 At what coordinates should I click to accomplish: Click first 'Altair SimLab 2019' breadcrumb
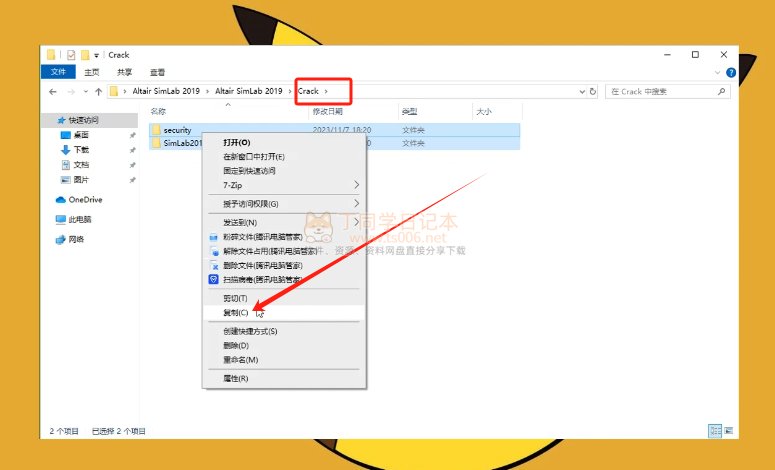point(166,91)
